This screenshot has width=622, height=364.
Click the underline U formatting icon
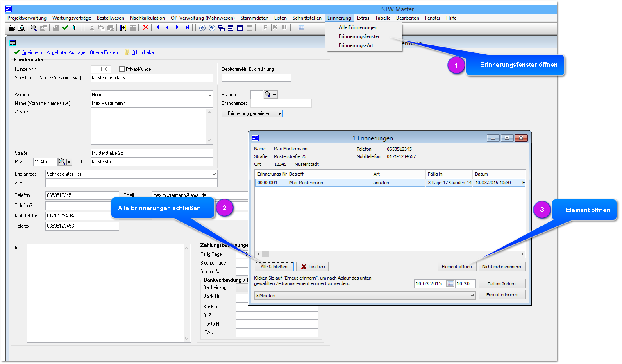284,27
